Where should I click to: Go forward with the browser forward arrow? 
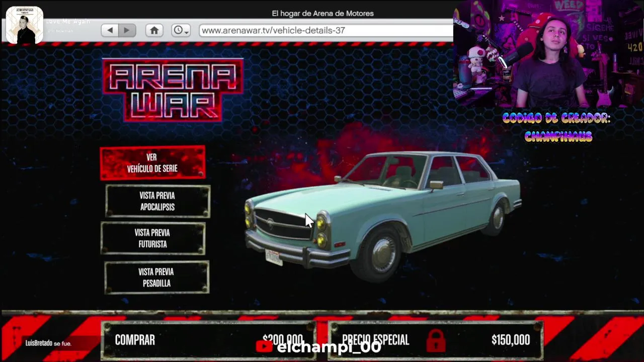point(127,30)
